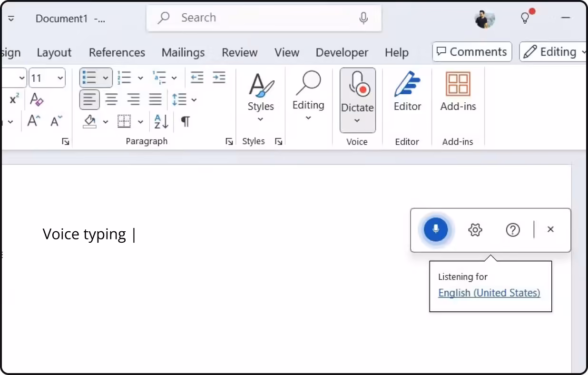588x375 pixels.
Task: Click the Bullets list icon
Action: [x=89, y=78]
